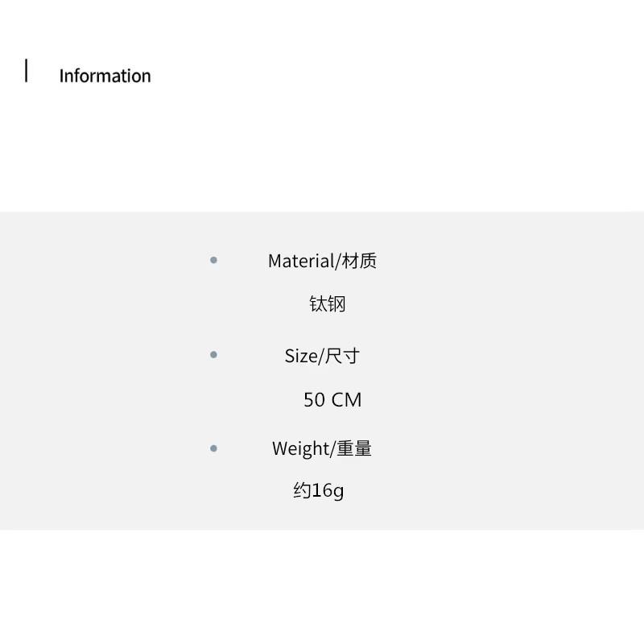Click the Chinese characters 尺寸
Screen dimensions: 644x644
pyautogui.click(x=342, y=356)
